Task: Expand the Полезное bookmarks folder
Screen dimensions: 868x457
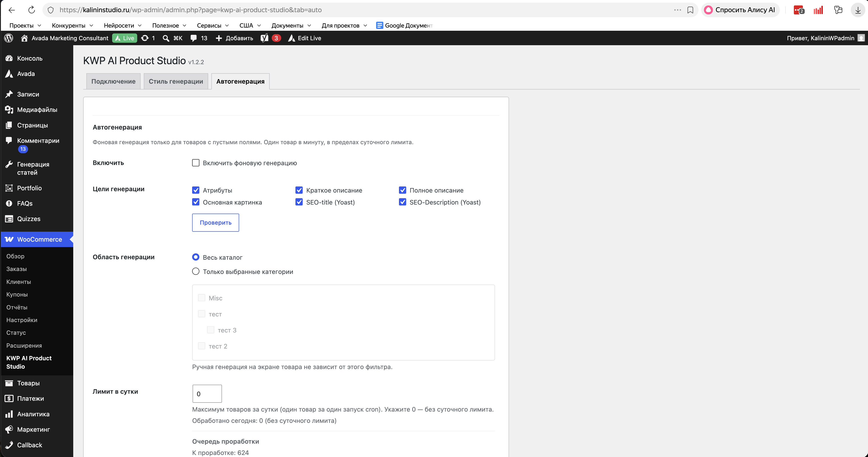Action: (x=169, y=26)
